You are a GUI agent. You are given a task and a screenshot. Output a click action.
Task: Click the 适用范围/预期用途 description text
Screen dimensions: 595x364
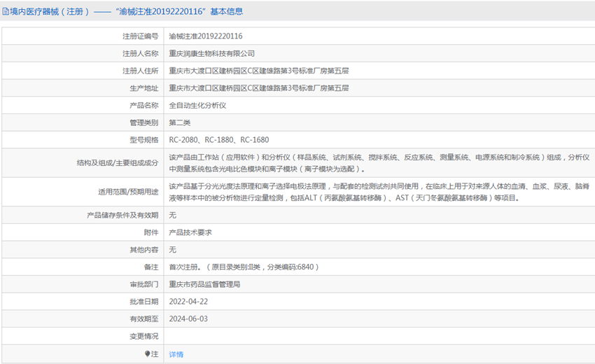[378, 192]
